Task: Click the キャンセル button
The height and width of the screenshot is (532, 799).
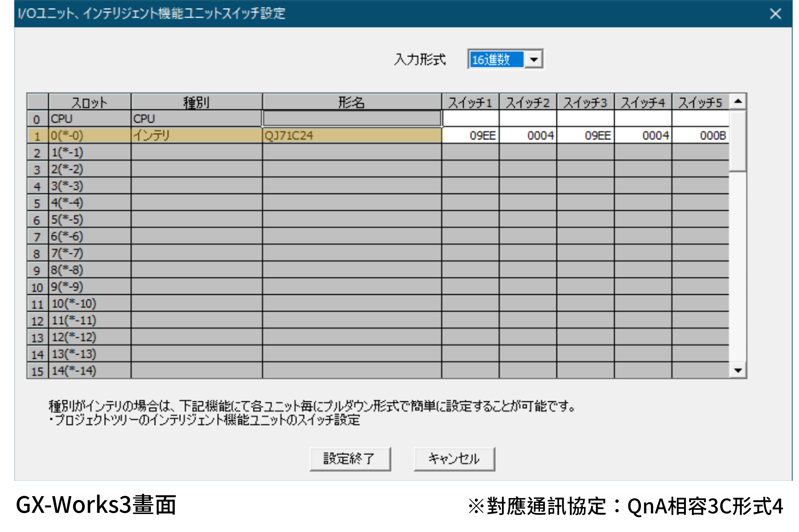Action: [454, 459]
